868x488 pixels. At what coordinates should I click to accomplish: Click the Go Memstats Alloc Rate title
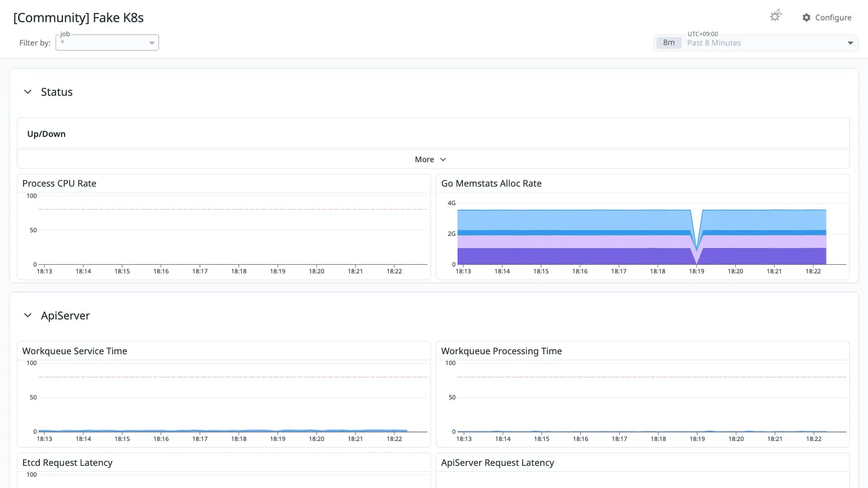pos(491,183)
